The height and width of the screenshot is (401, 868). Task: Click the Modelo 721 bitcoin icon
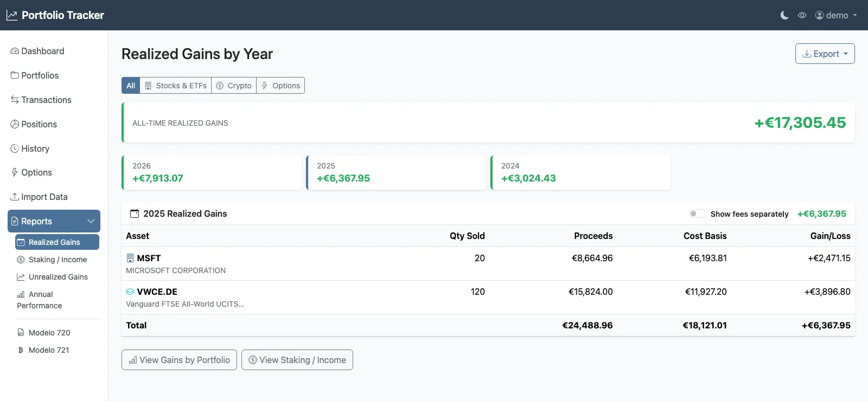tap(21, 350)
